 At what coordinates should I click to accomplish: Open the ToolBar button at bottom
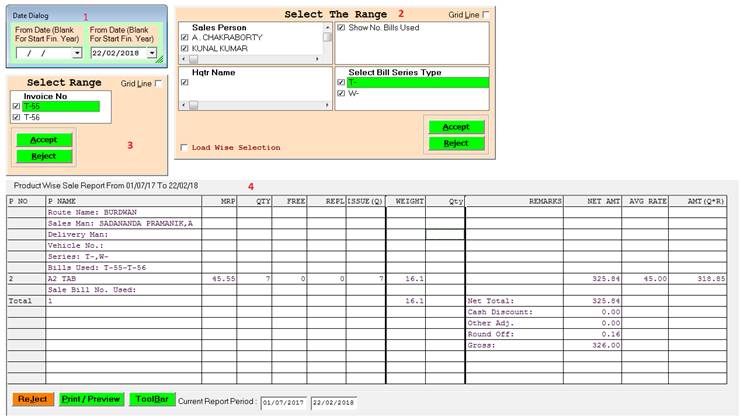coord(152,399)
